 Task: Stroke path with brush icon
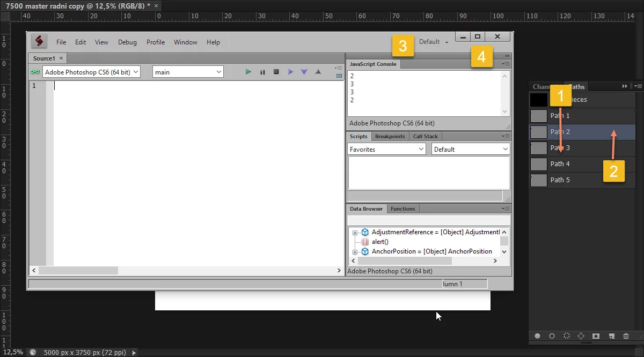click(x=552, y=336)
